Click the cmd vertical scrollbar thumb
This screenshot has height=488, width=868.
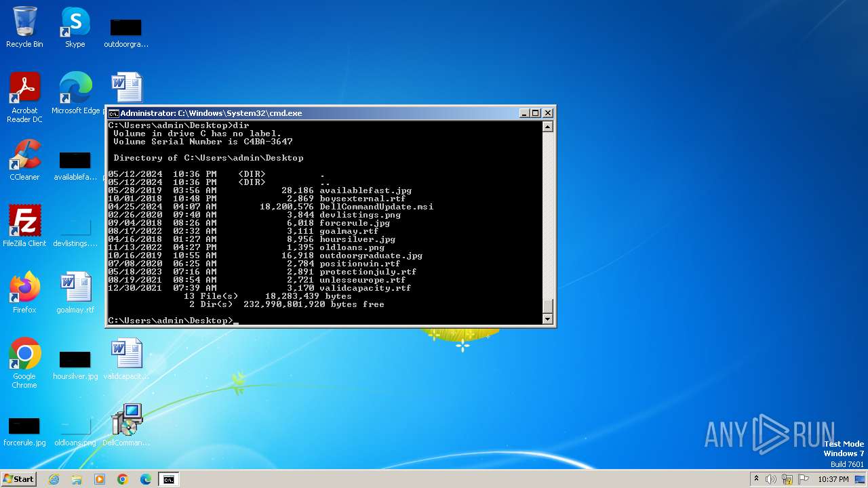coord(548,306)
